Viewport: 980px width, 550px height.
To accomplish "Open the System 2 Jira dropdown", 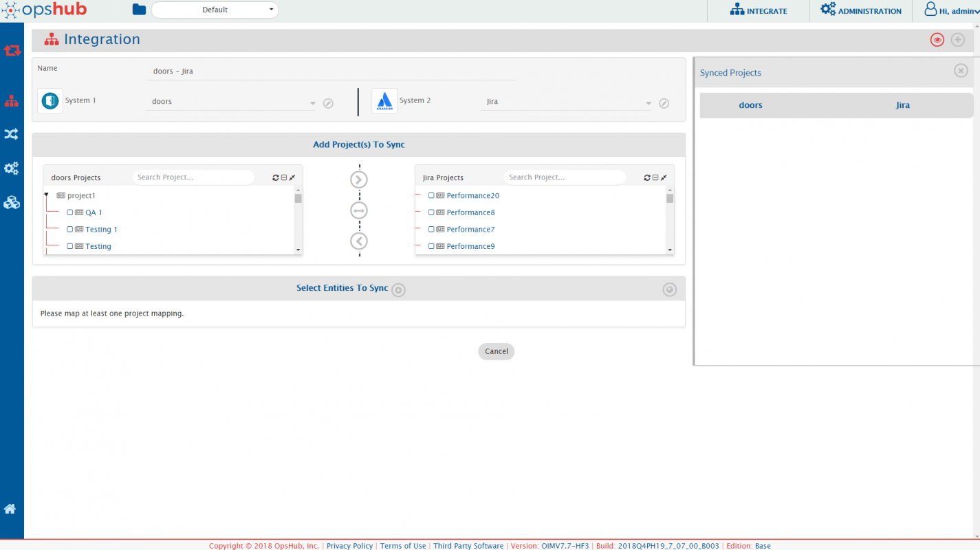I will pyautogui.click(x=648, y=103).
